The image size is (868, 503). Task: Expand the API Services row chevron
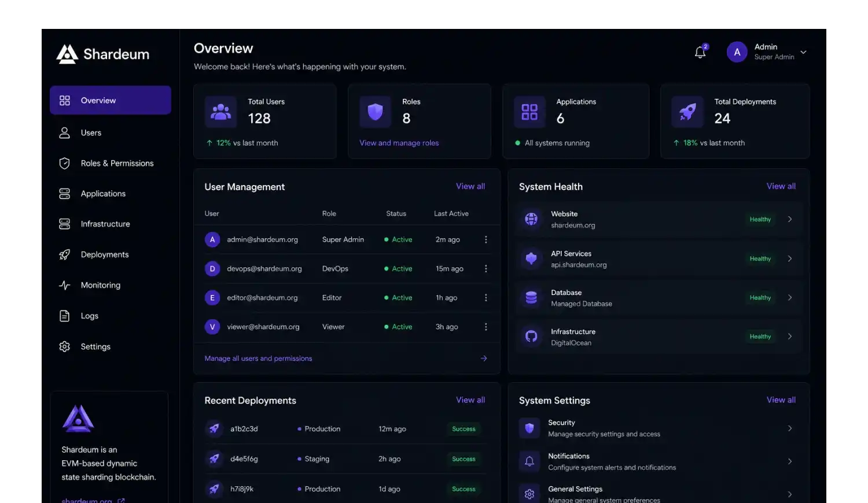(790, 258)
